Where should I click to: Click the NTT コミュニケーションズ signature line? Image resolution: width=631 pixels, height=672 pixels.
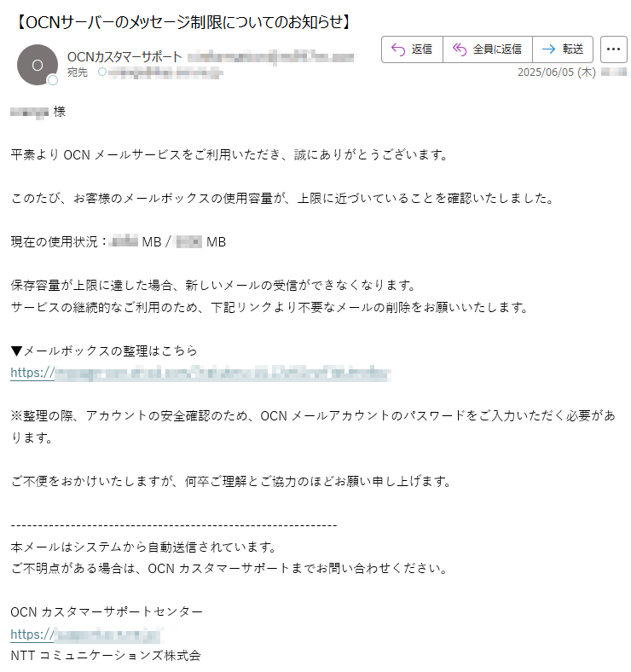pyautogui.click(x=106, y=656)
